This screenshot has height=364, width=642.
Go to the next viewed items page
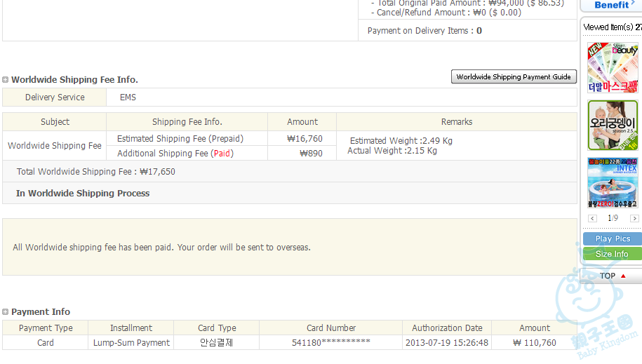pyautogui.click(x=634, y=218)
